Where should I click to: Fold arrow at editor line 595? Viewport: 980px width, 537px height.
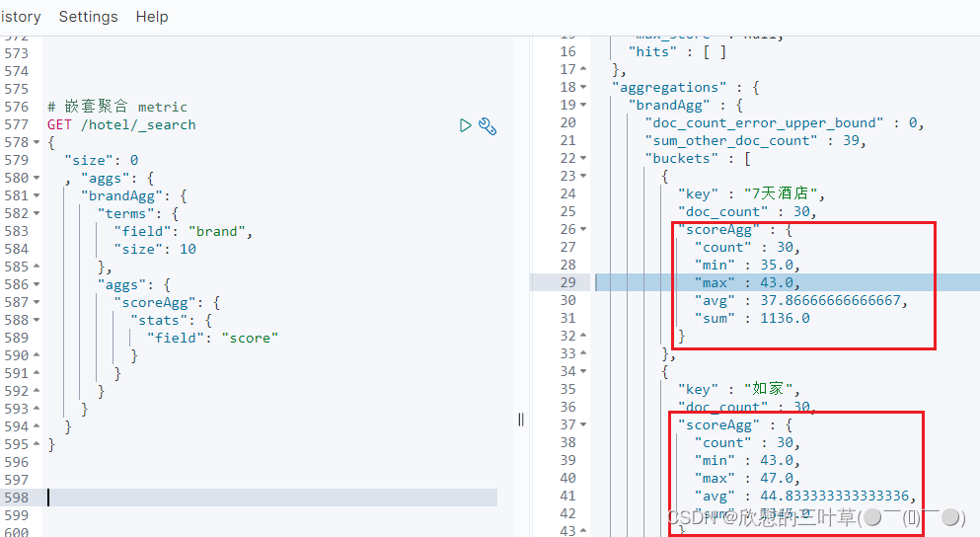[37, 444]
